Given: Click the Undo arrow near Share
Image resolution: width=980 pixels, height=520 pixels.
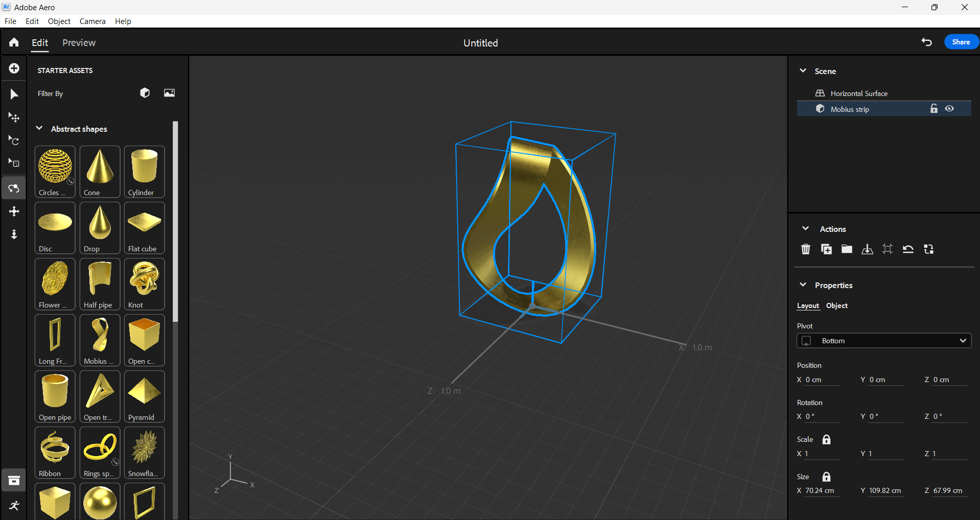Looking at the screenshot, I should pyautogui.click(x=927, y=42).
